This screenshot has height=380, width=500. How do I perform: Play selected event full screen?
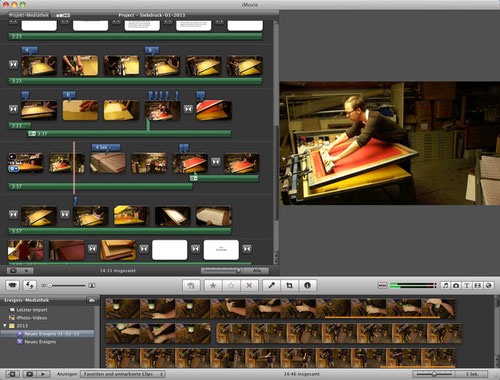tap(29, 374)
